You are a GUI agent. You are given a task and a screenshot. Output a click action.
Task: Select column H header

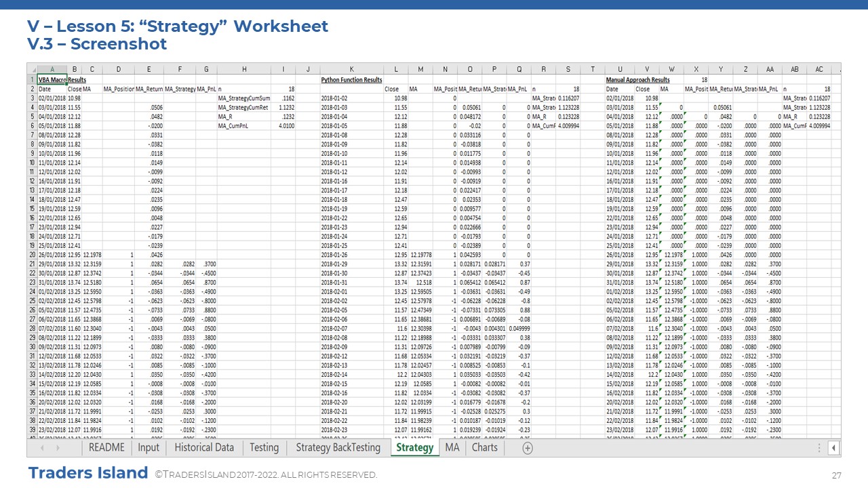244,69
